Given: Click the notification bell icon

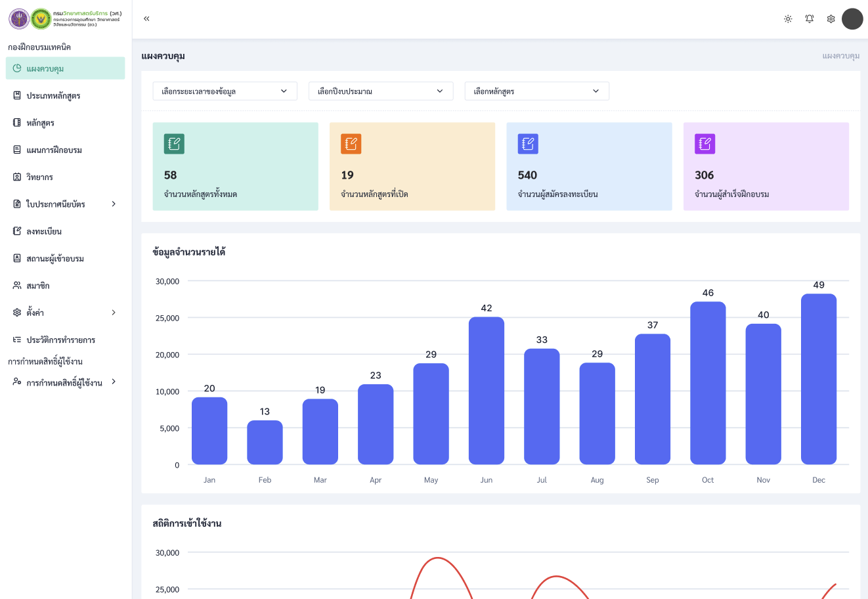Looking at the screenshot, I should point(810,19).
